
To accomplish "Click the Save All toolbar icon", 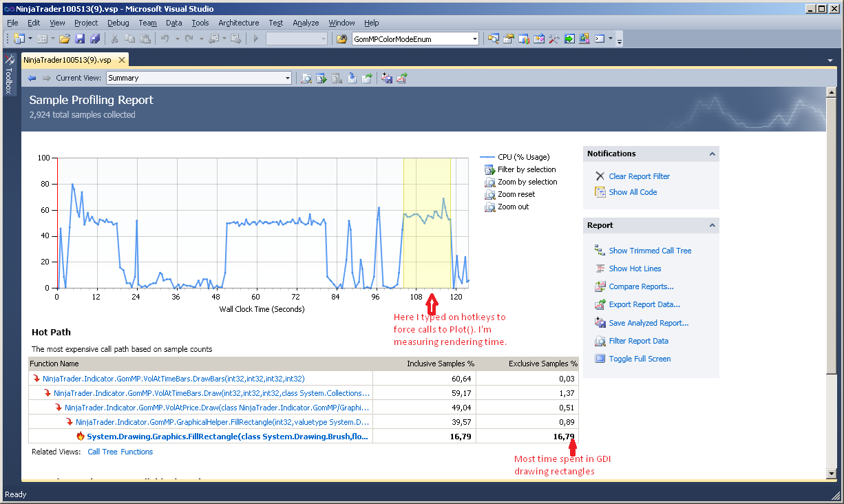I will [x=95, y=39].
